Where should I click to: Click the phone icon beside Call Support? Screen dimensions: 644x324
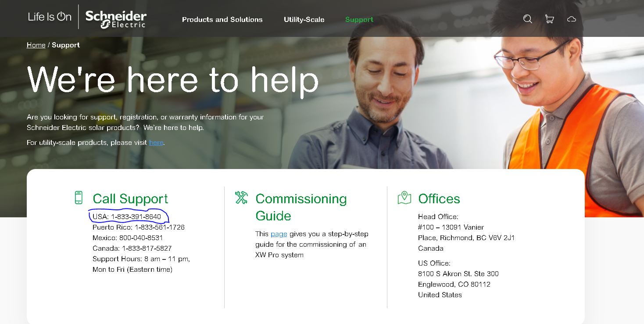79,198
